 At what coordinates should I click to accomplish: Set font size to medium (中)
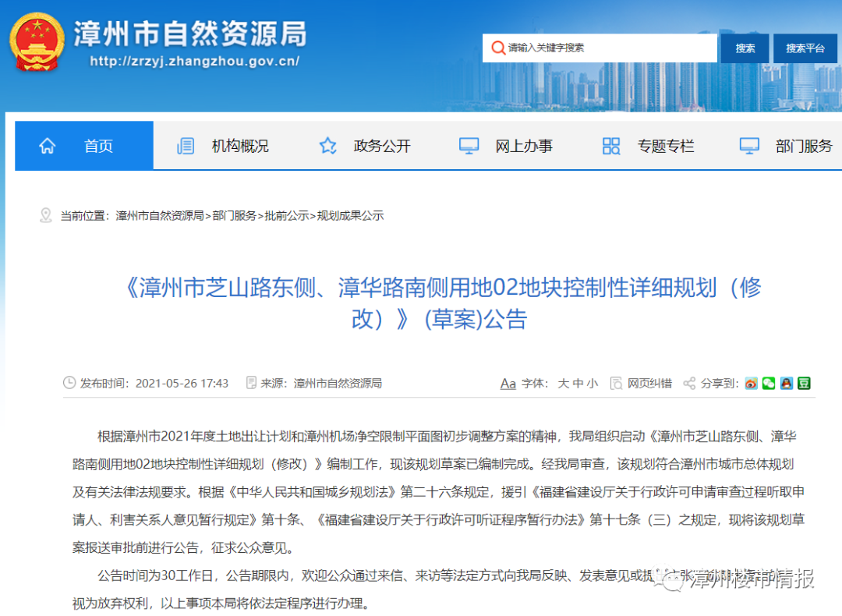[578, 384]
